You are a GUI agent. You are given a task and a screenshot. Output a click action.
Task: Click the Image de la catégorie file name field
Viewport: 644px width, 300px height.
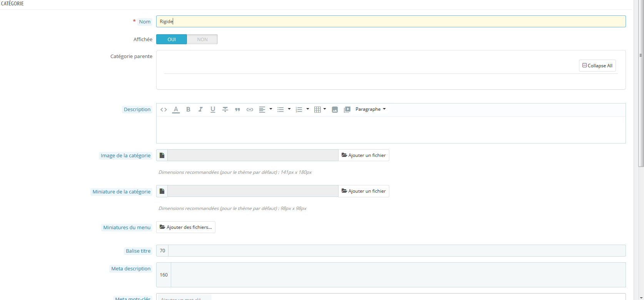tap(253, 155)
